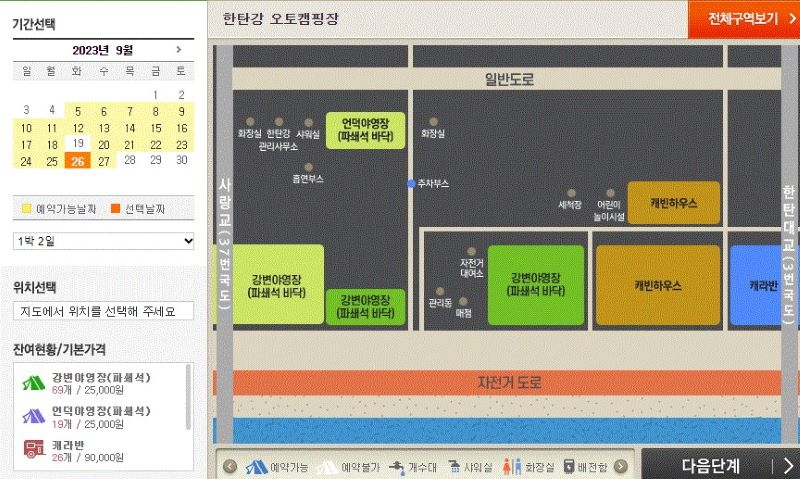
Task: Click the 자전거 대여소 marker dot
Action: point(471,251)
